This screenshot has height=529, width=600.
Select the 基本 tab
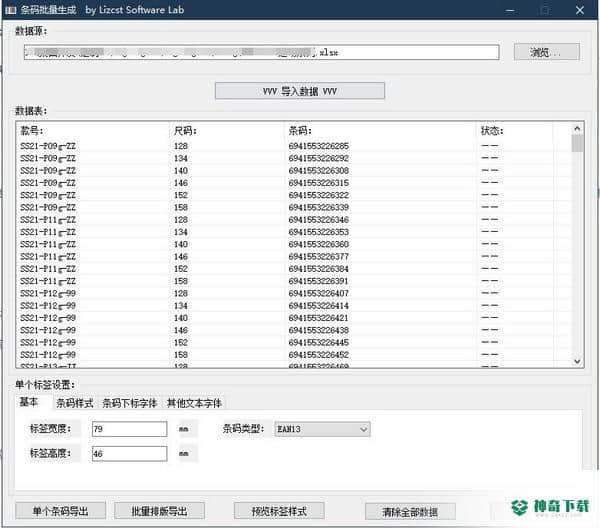pos(29,402)
